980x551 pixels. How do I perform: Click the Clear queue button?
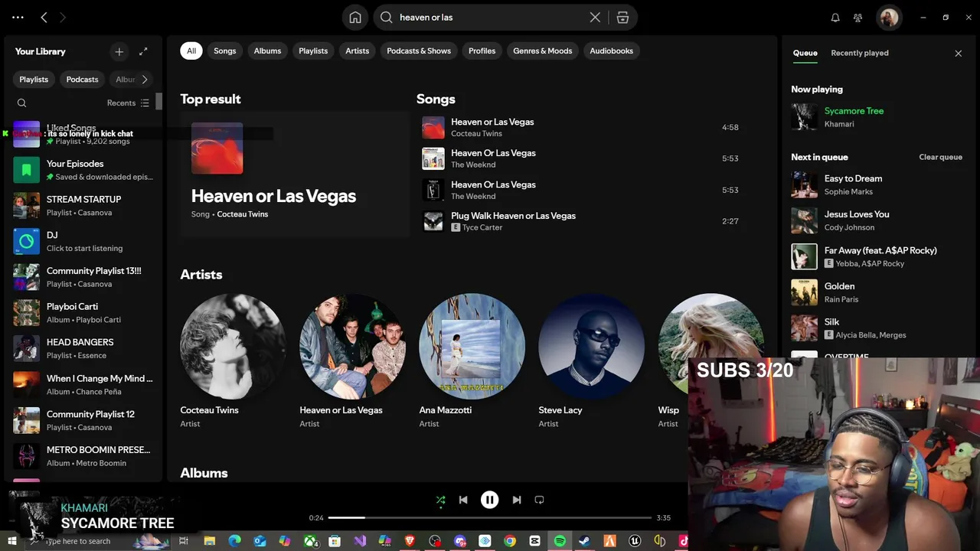point(940,157)
